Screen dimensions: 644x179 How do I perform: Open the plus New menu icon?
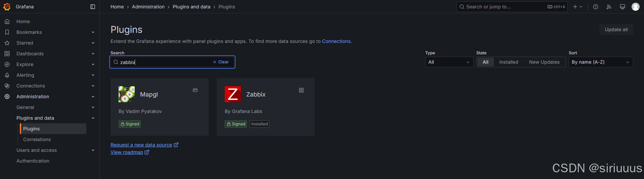[577, 7]
